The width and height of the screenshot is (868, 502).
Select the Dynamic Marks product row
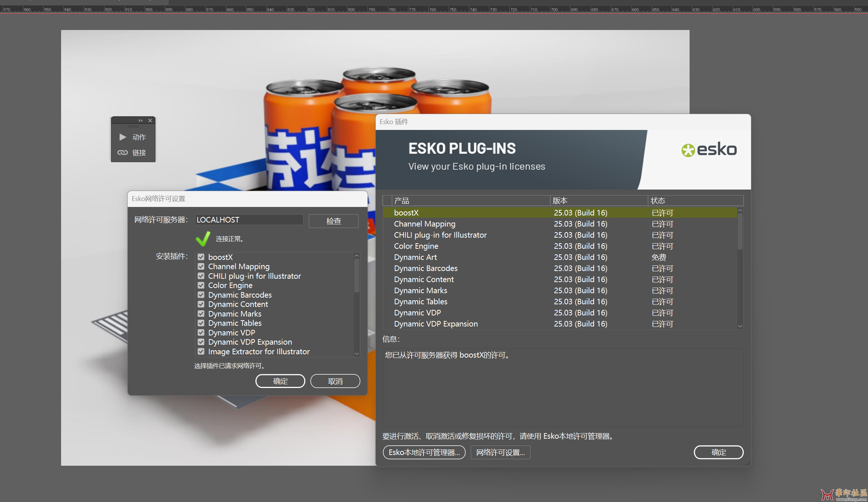tap(560, 291)
